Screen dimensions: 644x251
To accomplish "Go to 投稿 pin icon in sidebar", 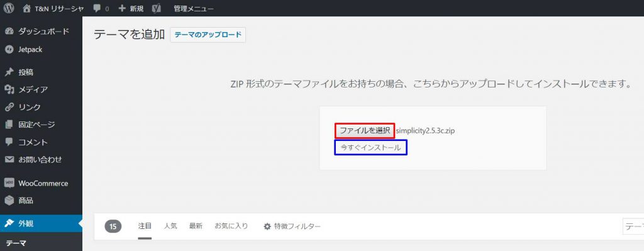I will tap(9, 72).
